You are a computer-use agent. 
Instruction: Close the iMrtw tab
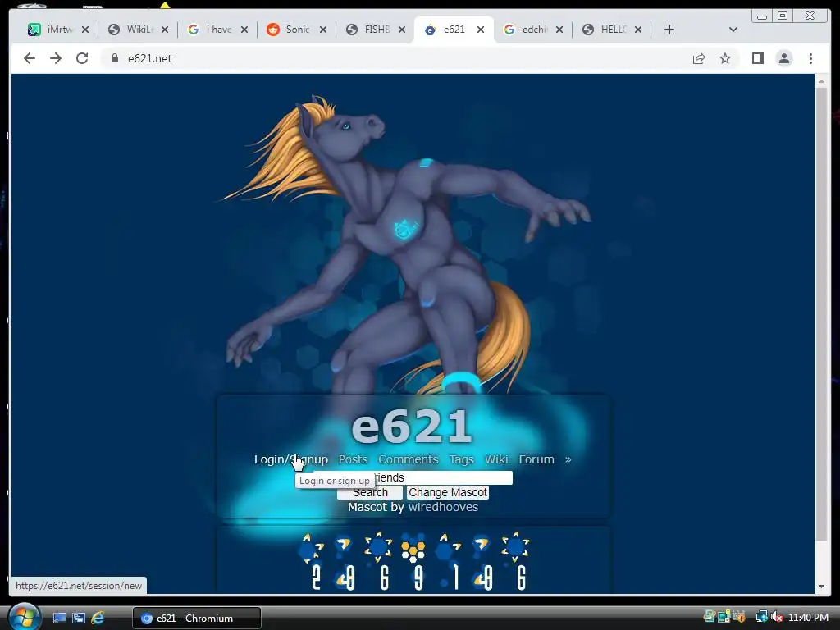[85, 30]
